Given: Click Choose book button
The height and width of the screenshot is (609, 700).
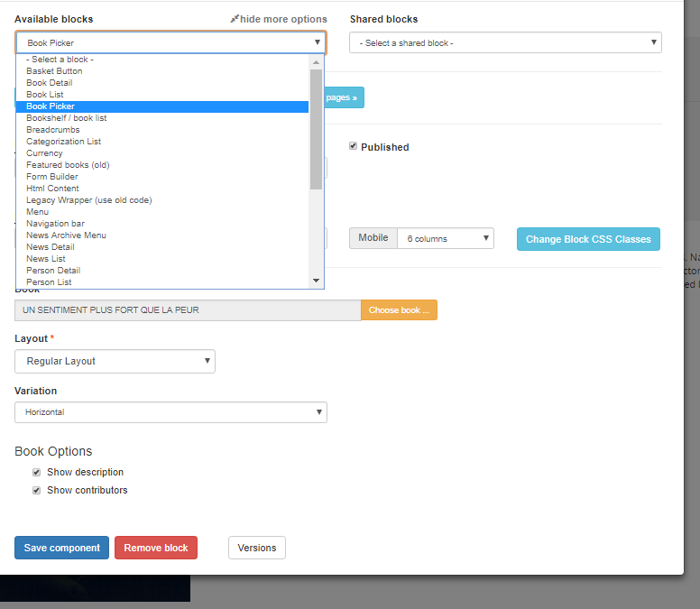Looking at the screenshot, I should (399, 310).
